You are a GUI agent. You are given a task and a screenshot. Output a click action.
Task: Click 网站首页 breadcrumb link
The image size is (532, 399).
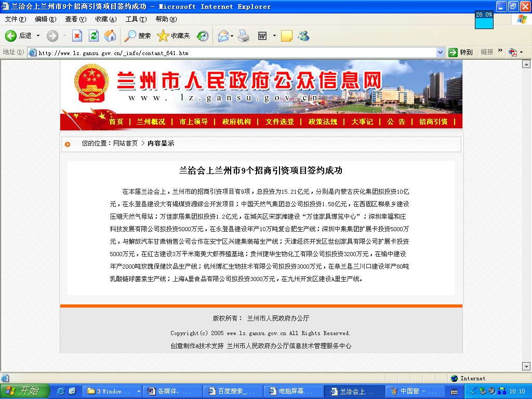point(126,143)
